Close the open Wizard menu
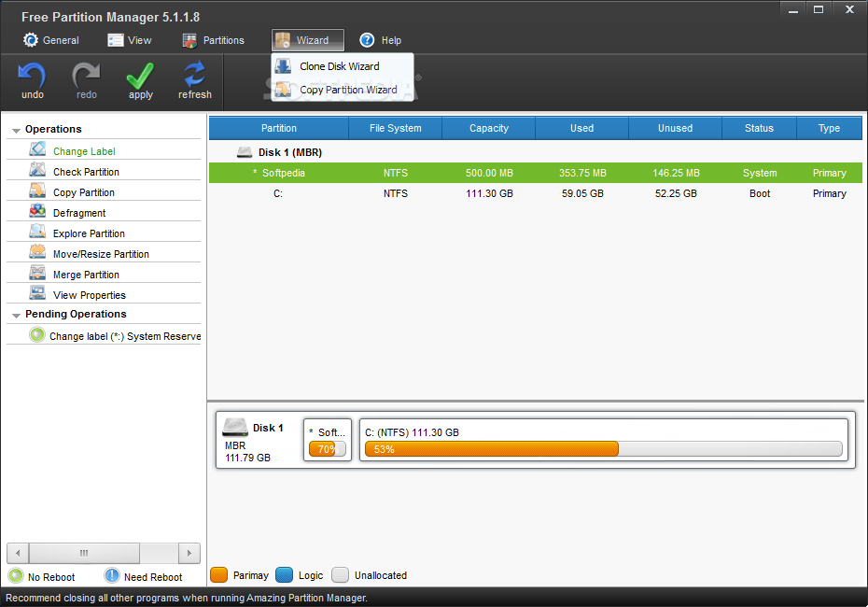This screenshot has width=868, height=607. tap(308, 40)
